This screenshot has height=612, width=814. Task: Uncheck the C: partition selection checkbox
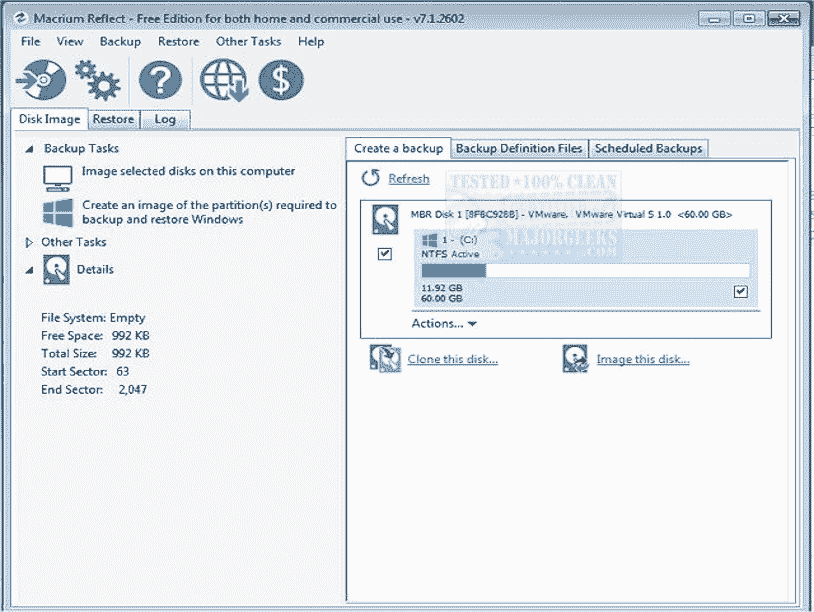[741, 291]
